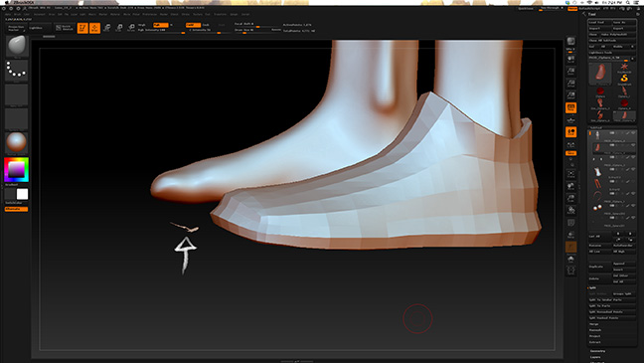
Task: Click Load Tool button
Action: [599, 22]
